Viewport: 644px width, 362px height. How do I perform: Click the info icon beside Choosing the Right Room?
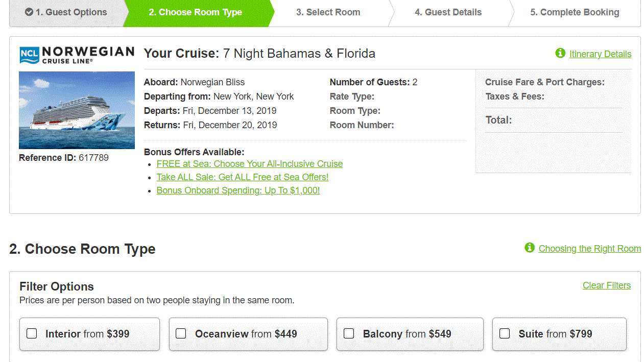pos(530,248)
